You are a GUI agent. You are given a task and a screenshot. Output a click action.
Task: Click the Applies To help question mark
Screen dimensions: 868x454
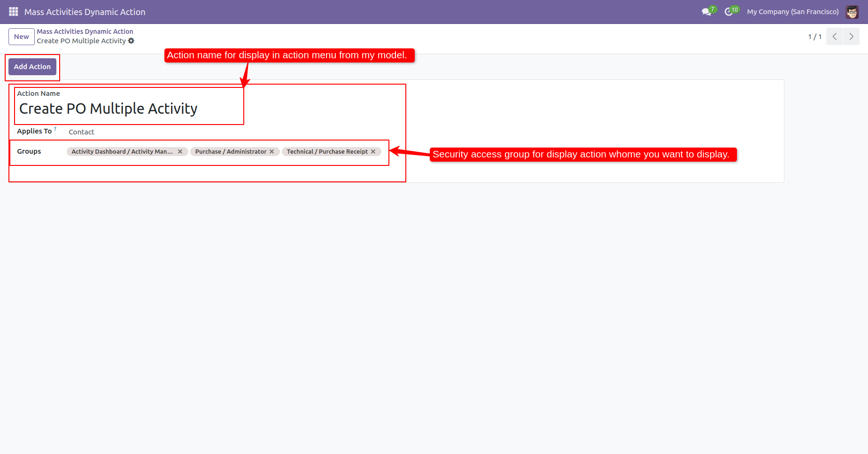click(55, 128)
